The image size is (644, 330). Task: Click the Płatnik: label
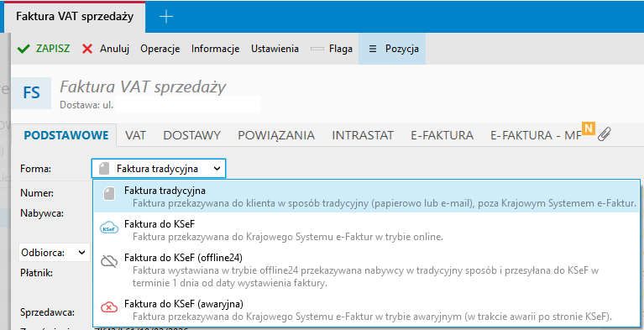point(36,273)
